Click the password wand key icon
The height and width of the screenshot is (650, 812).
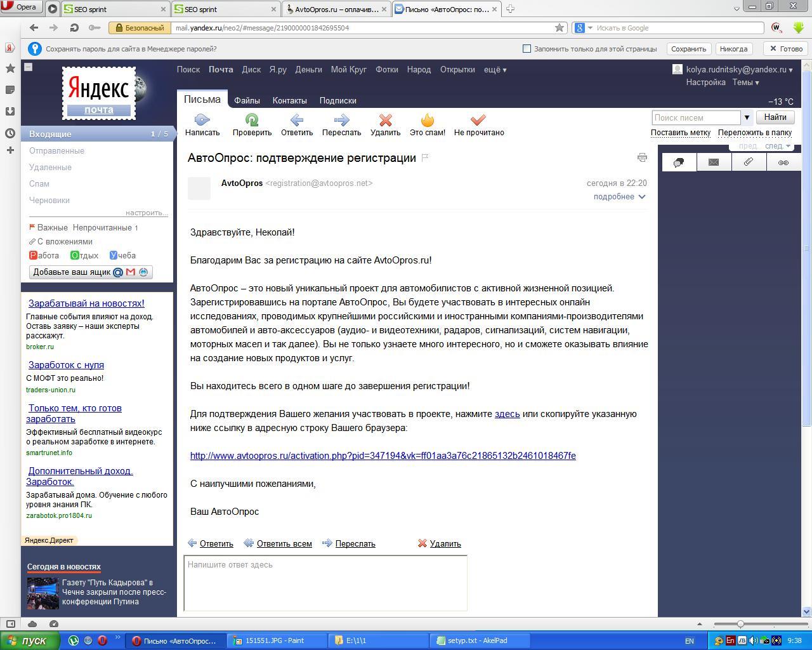pyautogui.click(x=94, y=28)
